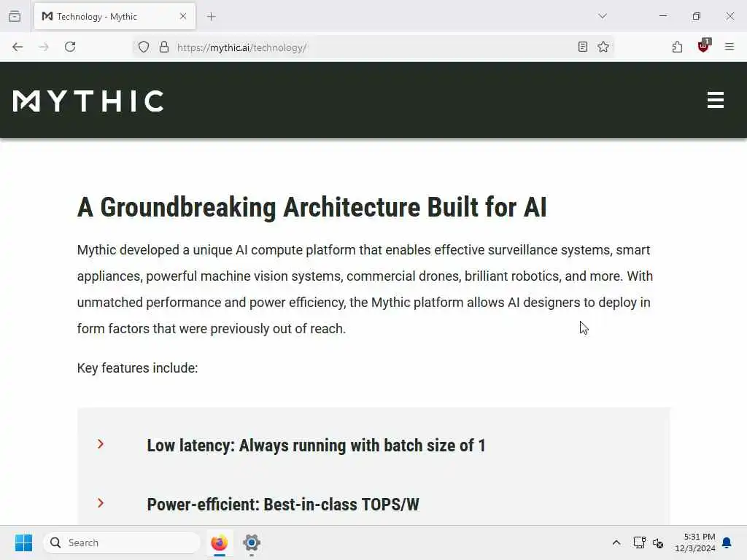Click the Power-efficient Best-in-class TOPS/W heading
Image resolution: width=747 pixels, height=560 pixels.
[283, 505]
